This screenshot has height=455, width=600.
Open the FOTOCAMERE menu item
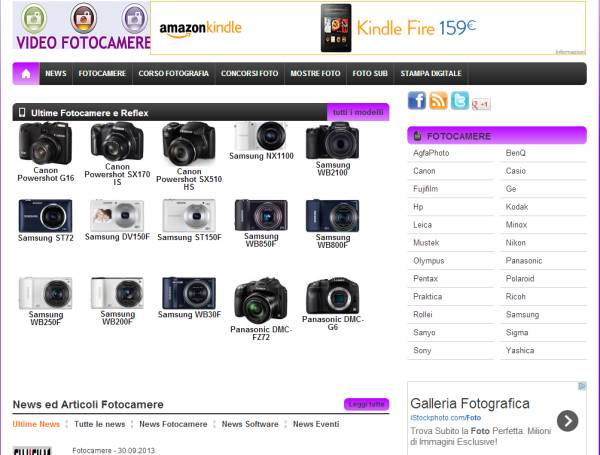click(102, 73)
